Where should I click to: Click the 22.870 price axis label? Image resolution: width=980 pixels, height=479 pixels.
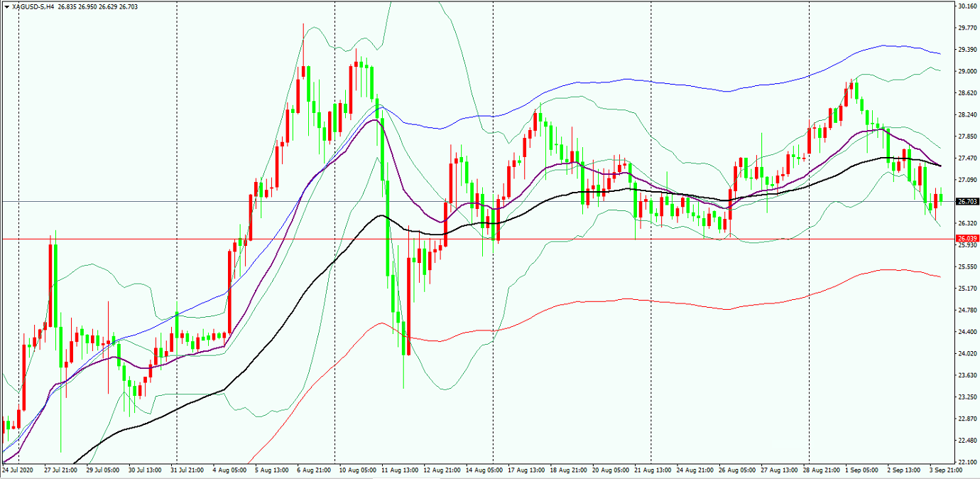(x=967, y=419)
